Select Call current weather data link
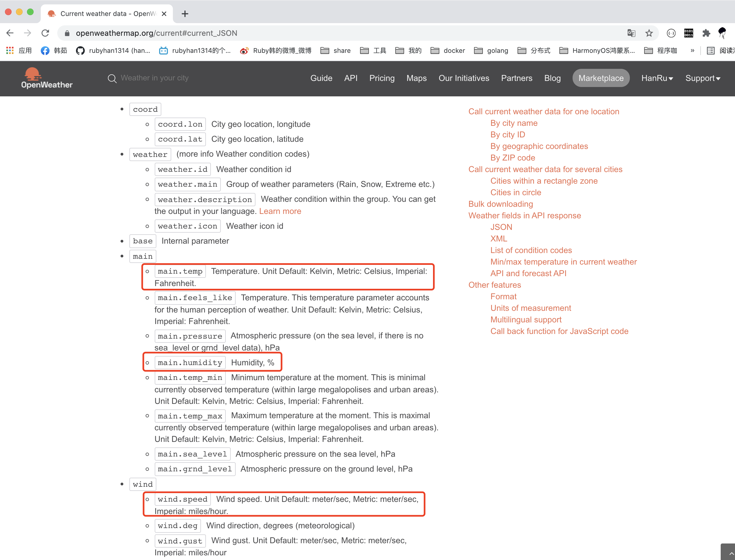735x560 pixels. coord(543,112)
